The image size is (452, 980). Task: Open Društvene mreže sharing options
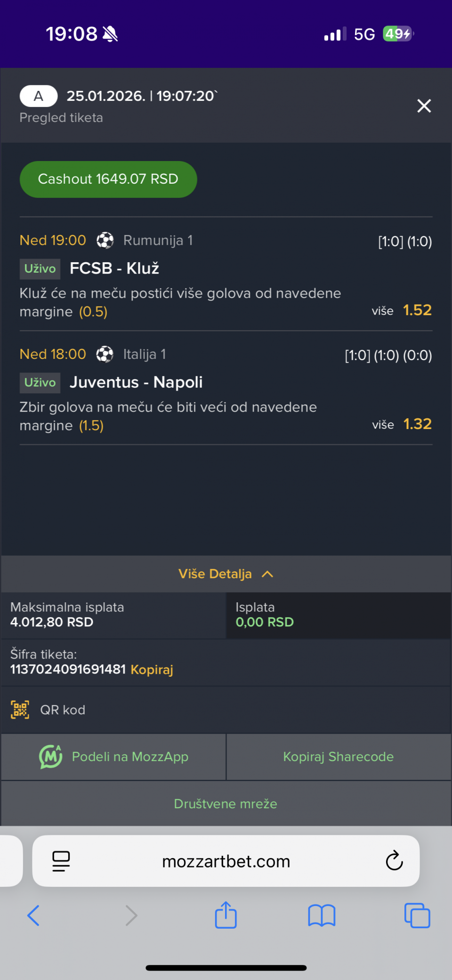pos(226,804)
